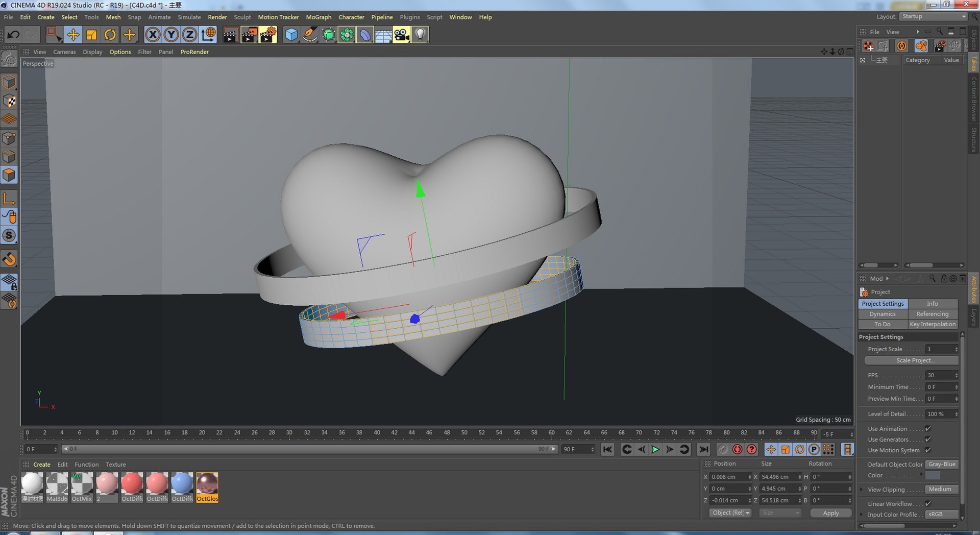Disable the Linear Workflow checkbox

point(928,504)
